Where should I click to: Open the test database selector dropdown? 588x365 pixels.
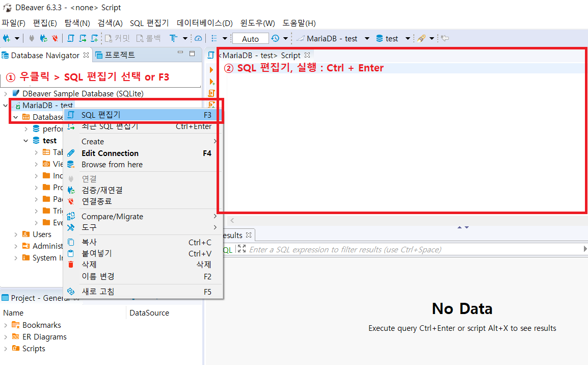pos(393,39)
